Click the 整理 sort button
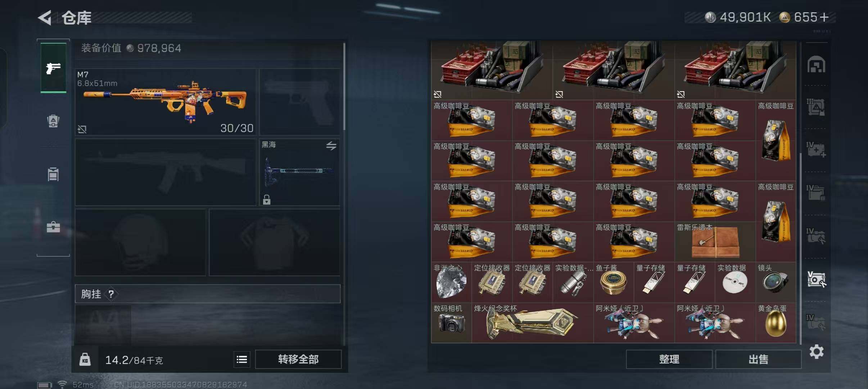 669,359
